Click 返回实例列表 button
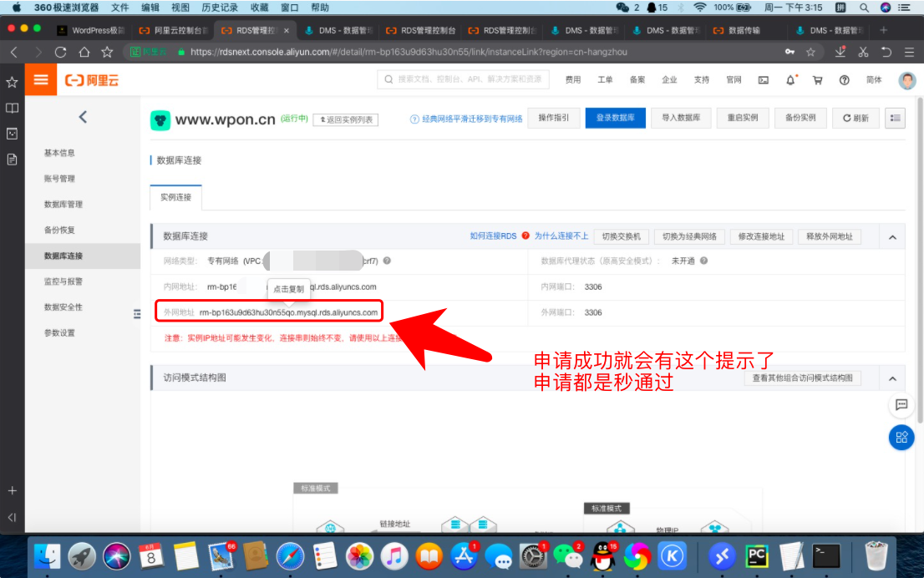 pyautogui.click(x=346, y=119)
